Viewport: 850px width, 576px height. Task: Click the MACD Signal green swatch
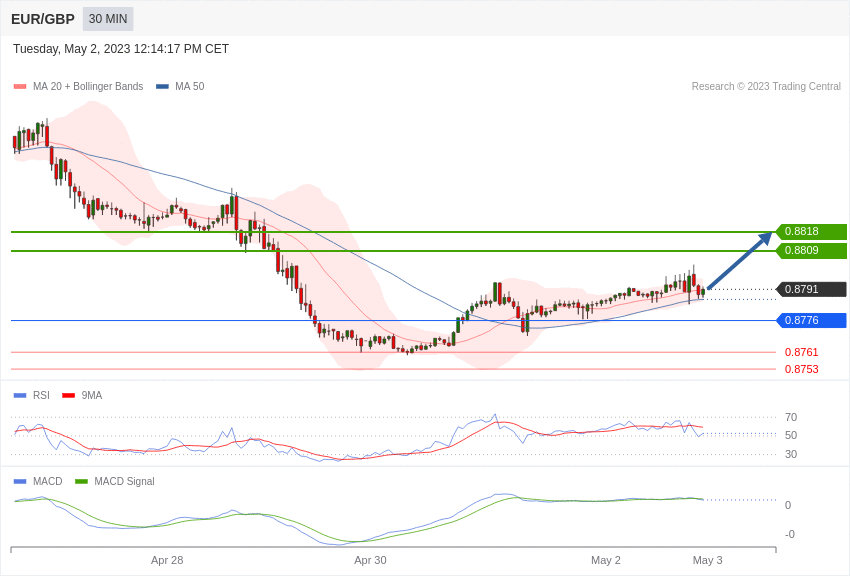81,481
